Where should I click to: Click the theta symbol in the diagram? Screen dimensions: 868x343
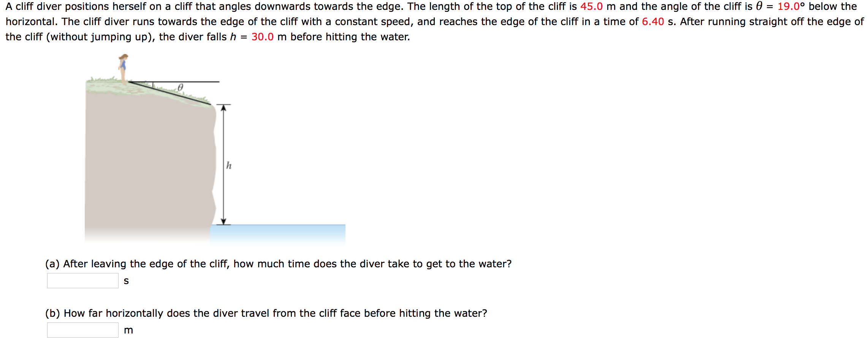pyautogui.click(x=181, y=87)
